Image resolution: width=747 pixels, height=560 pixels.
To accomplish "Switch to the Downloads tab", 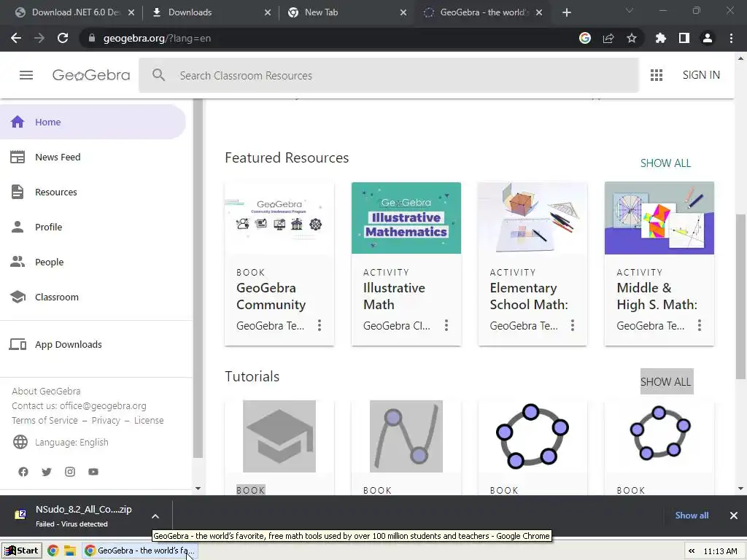I will pos(212,12).
